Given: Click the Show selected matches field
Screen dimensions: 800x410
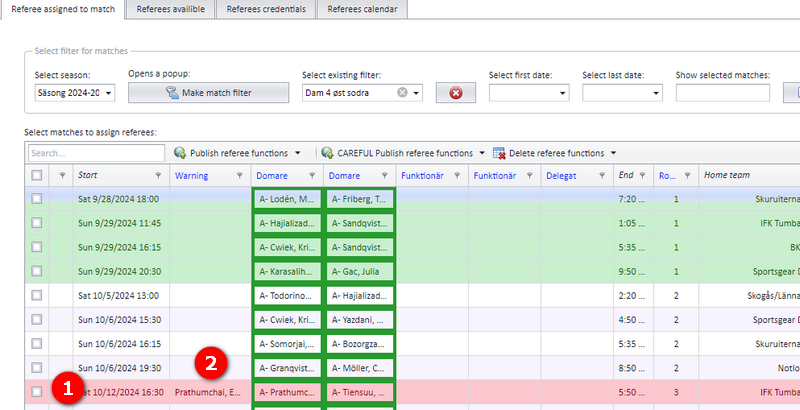Looking at the screenshot, I should point(722,93).
